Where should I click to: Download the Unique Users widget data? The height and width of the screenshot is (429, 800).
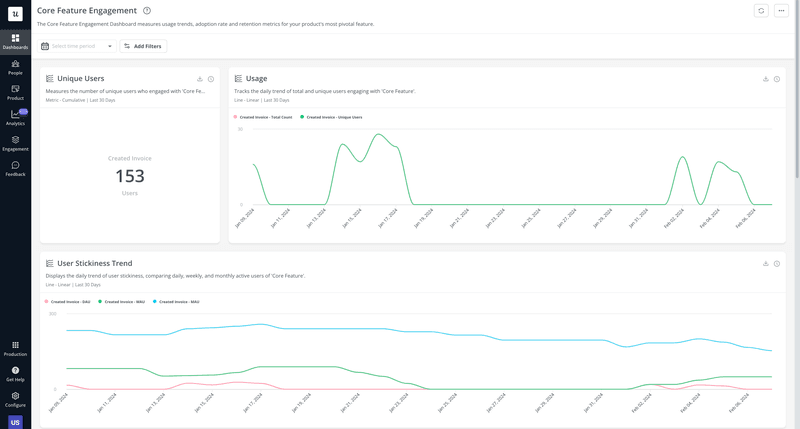coord(200,79)
